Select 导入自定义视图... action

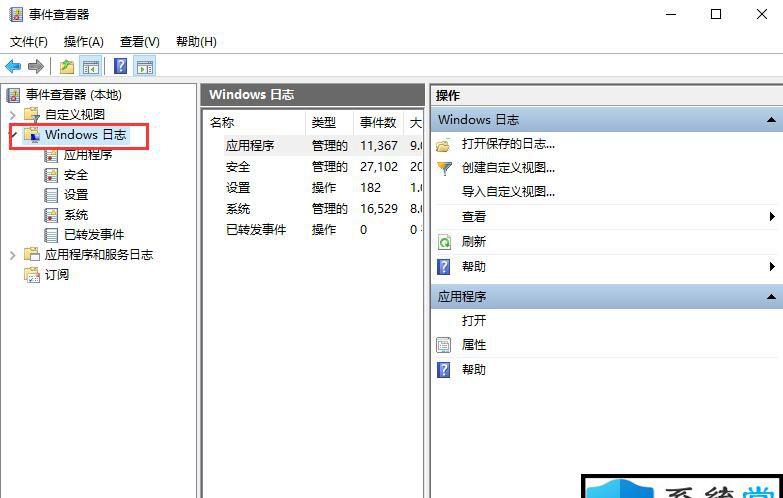(x=508, y=192)
